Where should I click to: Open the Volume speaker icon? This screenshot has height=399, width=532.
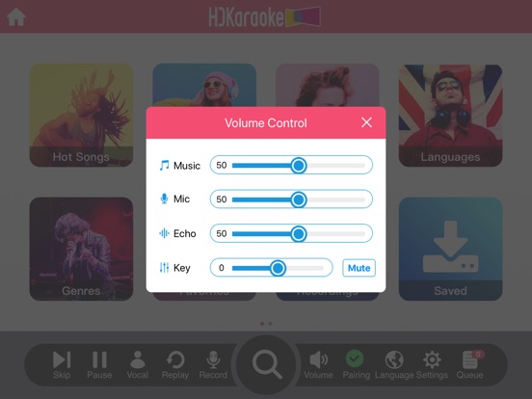tap(318, 364)
